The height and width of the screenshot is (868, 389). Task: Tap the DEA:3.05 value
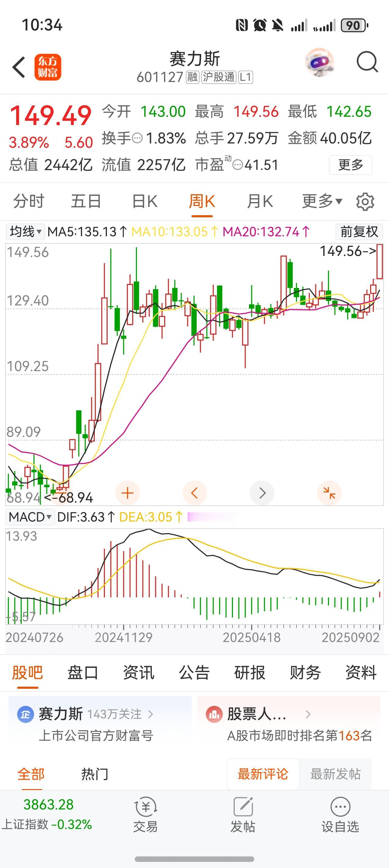click(x=151, y=517)
